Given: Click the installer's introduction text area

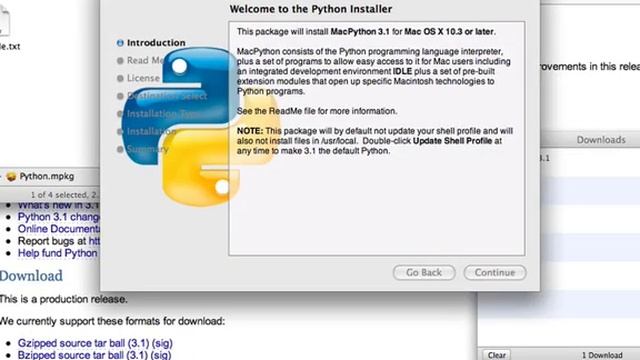Looking at the screenshot, I should coord(377,139).
